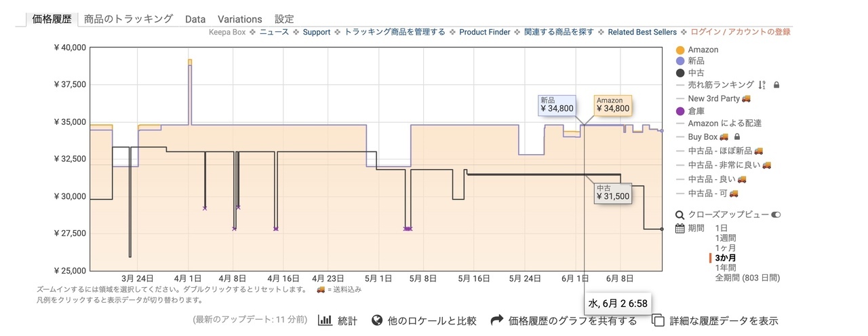Viewport: 868px width, 336px height.
Task: Toggle the クローズアップビュー switch
Action: pyautogui.click(x=776, y=214)
